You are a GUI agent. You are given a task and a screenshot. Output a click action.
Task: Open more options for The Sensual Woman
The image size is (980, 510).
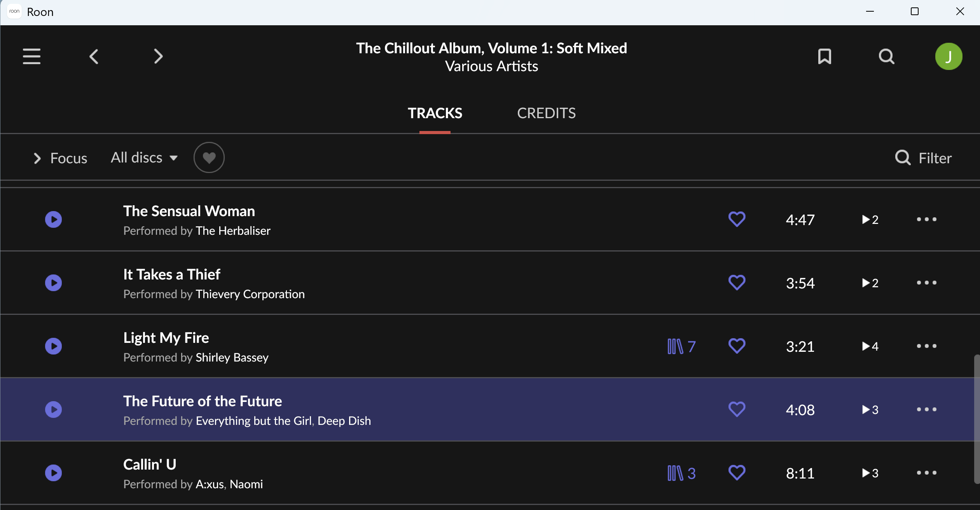pyautogui.click(x=926, y=219)
